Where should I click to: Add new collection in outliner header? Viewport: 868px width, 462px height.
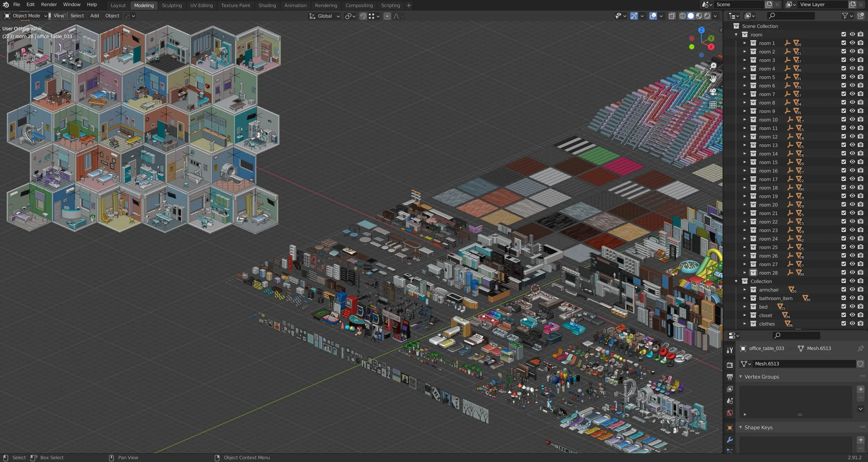pos(861,16)
